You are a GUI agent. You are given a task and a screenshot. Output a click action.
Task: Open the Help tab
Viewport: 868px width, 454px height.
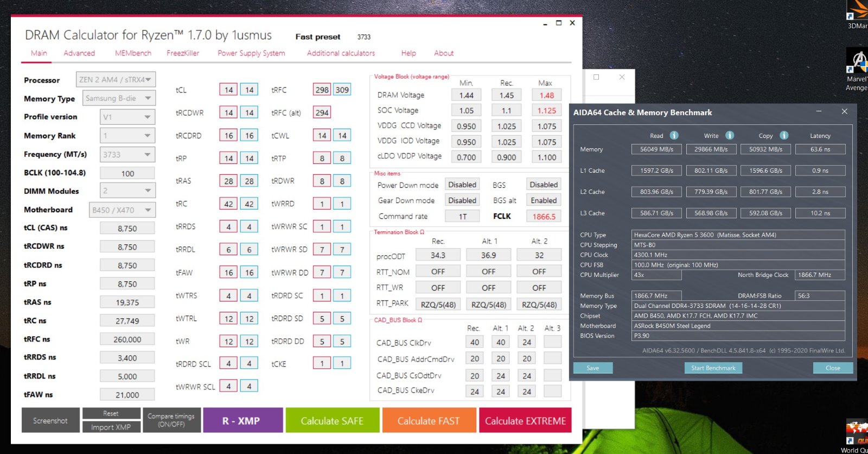coord(409,53)
